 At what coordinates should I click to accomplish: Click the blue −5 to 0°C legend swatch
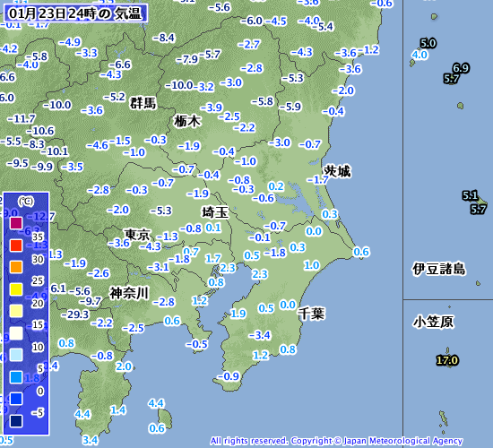click(x=16, y=399)
